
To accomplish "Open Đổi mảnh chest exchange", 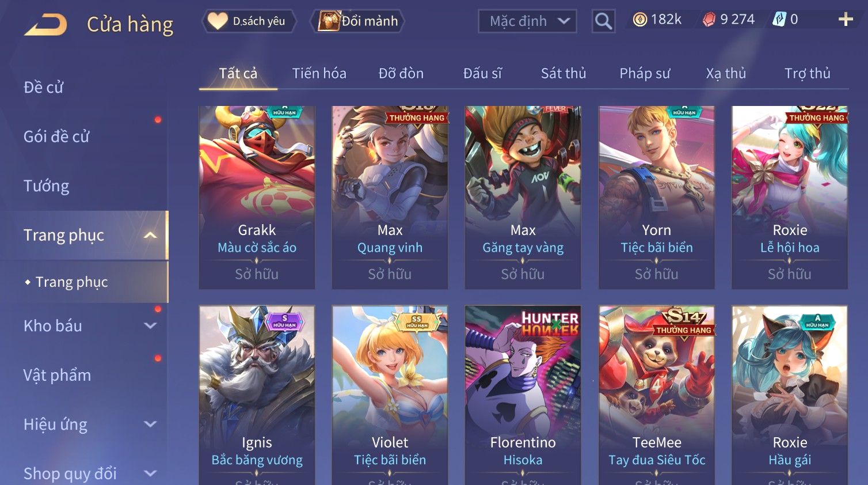I will pyautogui.click(x=358, y=21).
